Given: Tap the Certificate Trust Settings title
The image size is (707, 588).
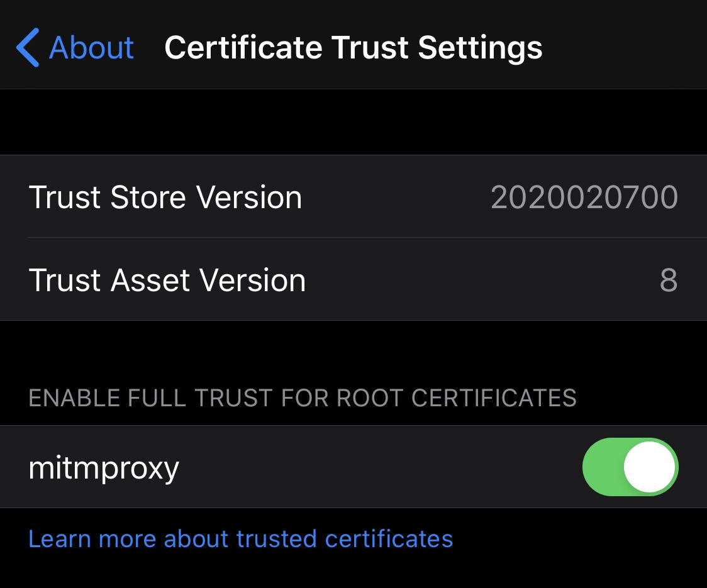Looking at the screenshot, I should [x=353, y=48].
